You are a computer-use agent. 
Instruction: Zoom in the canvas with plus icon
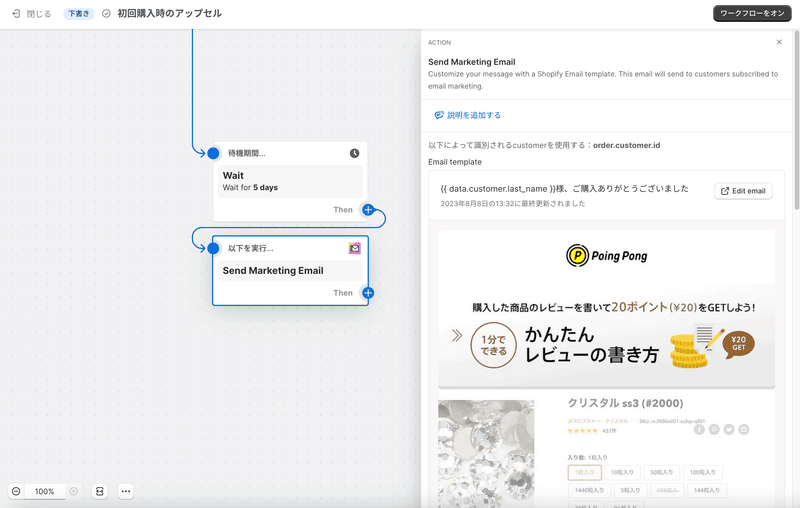(x=73, y=491)
